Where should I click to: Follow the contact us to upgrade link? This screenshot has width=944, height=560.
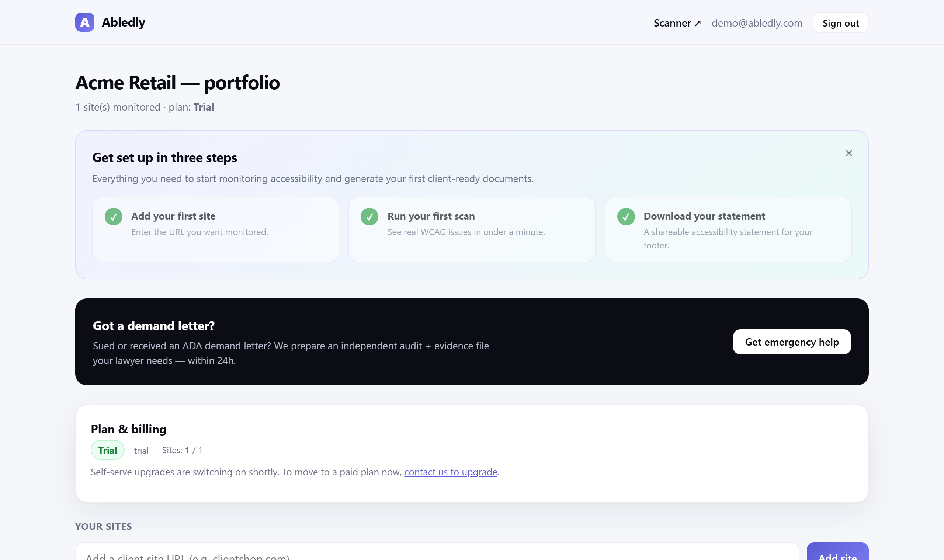pyautogui.click(x=451, y=472)
